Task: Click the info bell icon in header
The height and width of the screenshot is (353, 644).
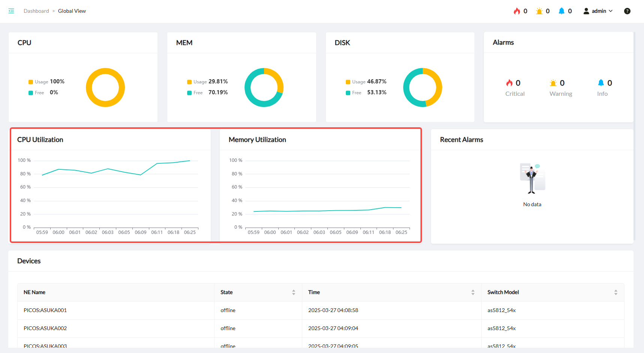Action: coord(561,11)
